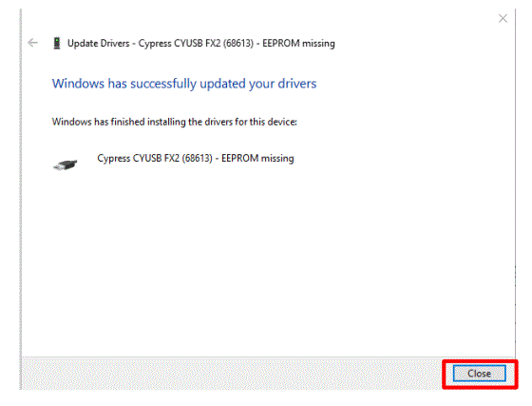Click 'EEPROM missing' in the window title
The height and width of the screenshot is (406, 532).
298,44
